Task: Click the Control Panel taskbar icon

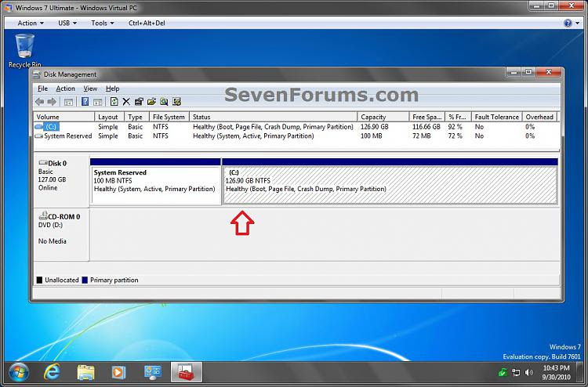Action: tap(153, 372)
